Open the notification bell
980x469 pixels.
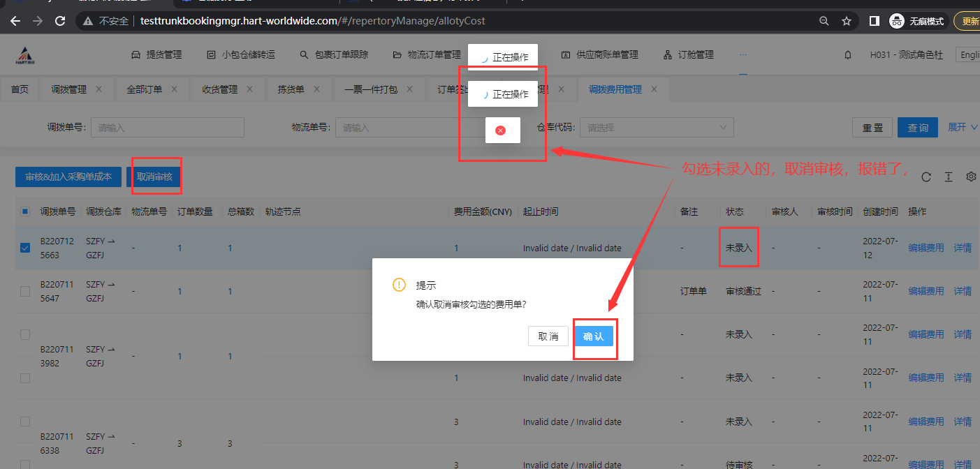pyautogui.click(x=848, y=54)
